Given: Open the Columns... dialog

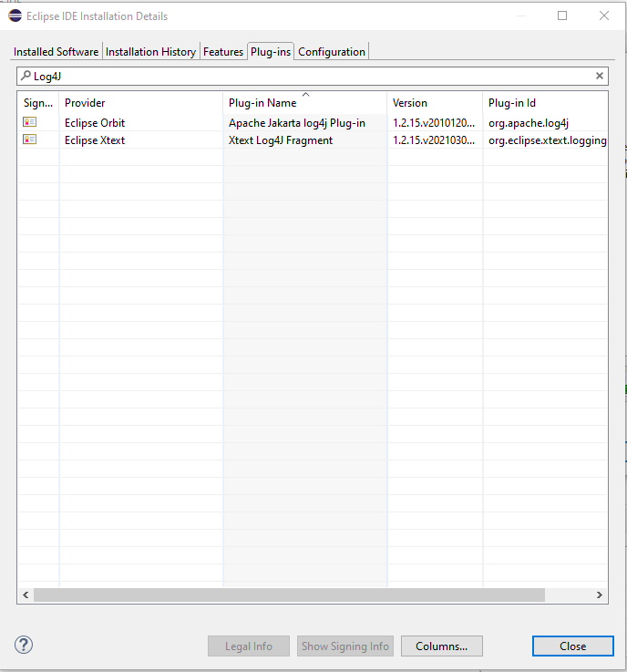Looking at the screenshot, I should click(x=442, y=646).
